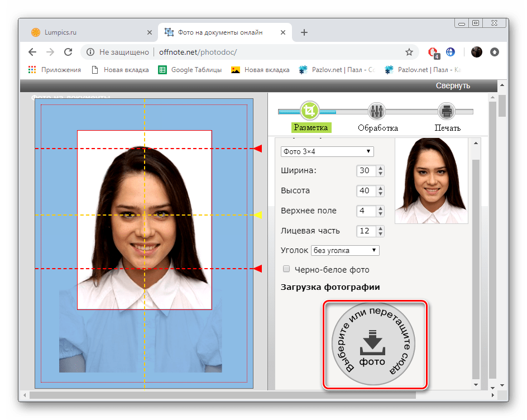Image resolution: width=527 pixels, height=420 pixels.
Task: Decrease 'Лицевая часть' with the down arrow
Action: point(381,234)
